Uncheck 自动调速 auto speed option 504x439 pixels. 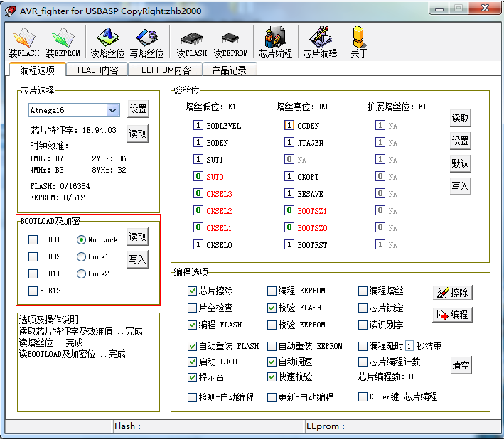(272, 362)
